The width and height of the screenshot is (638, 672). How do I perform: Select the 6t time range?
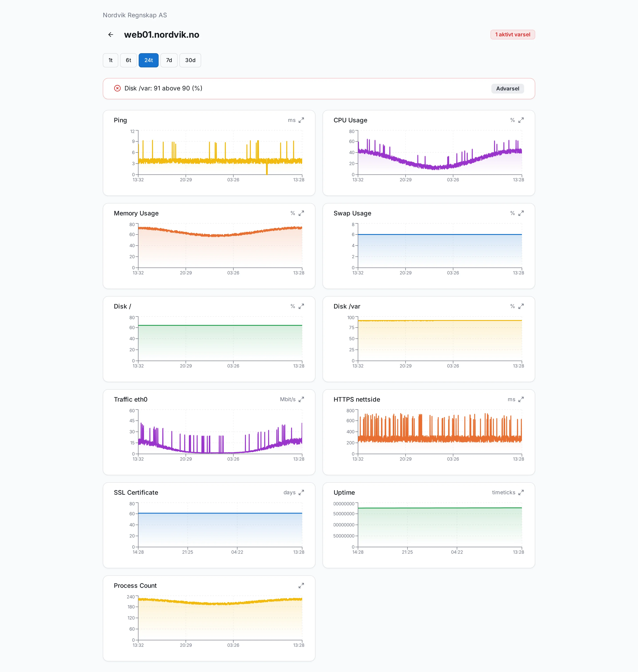click(x=128, y=60)
